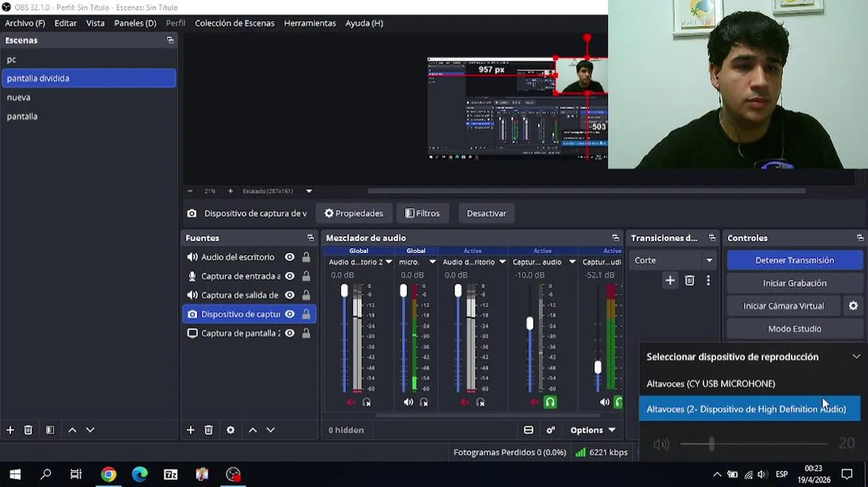Screen dimensions: 868x487
Task: Adjust the Captur... audio volume fader
Action: [x=530, y=323]
